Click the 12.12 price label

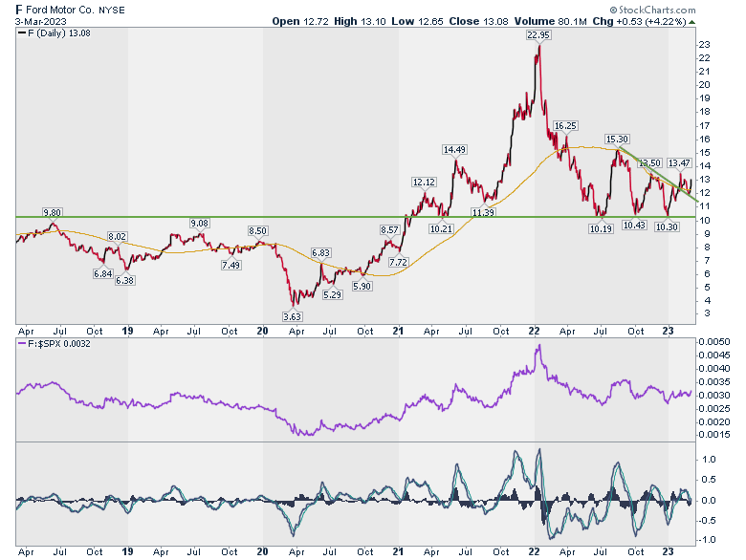[x=424, y=183]
